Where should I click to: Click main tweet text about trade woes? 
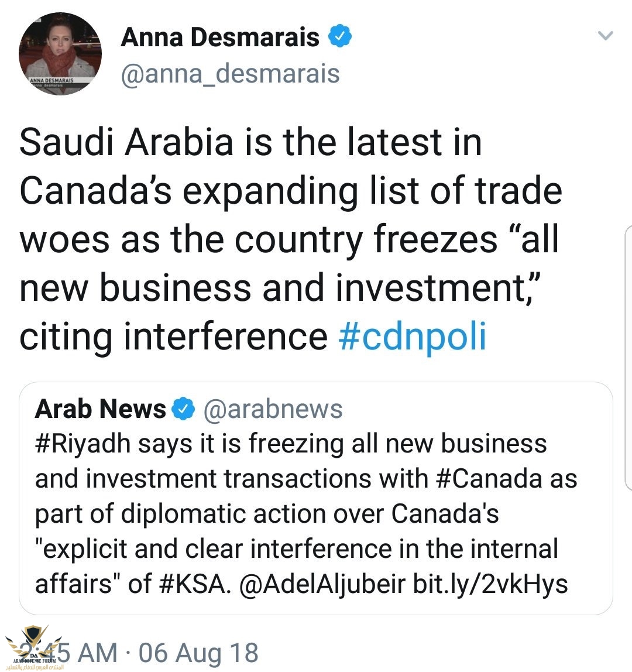(290, 240)
